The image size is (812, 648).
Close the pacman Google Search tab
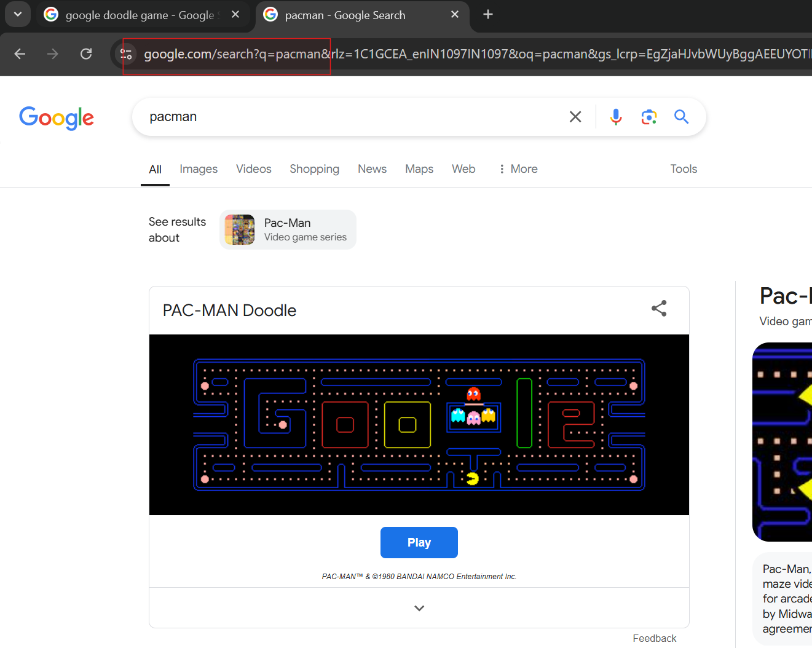coord(455,15)
